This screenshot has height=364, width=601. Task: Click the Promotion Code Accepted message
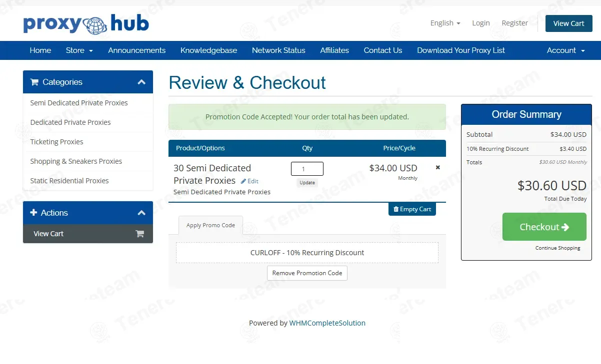pos(307,117)
